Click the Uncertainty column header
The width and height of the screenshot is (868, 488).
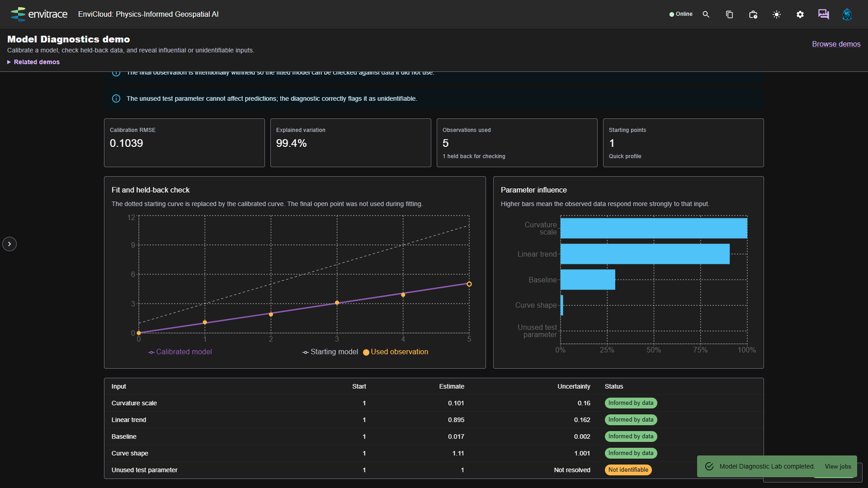point(573,387)
